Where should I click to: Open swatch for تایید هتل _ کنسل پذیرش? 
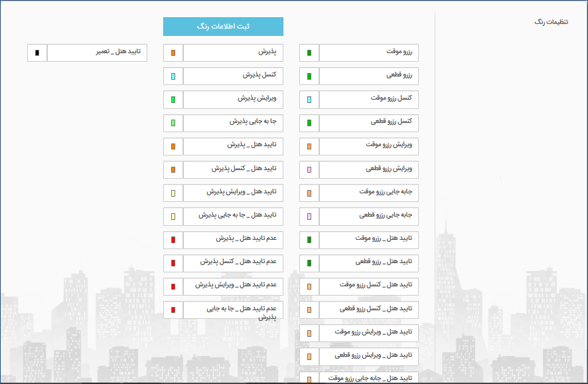173,169
